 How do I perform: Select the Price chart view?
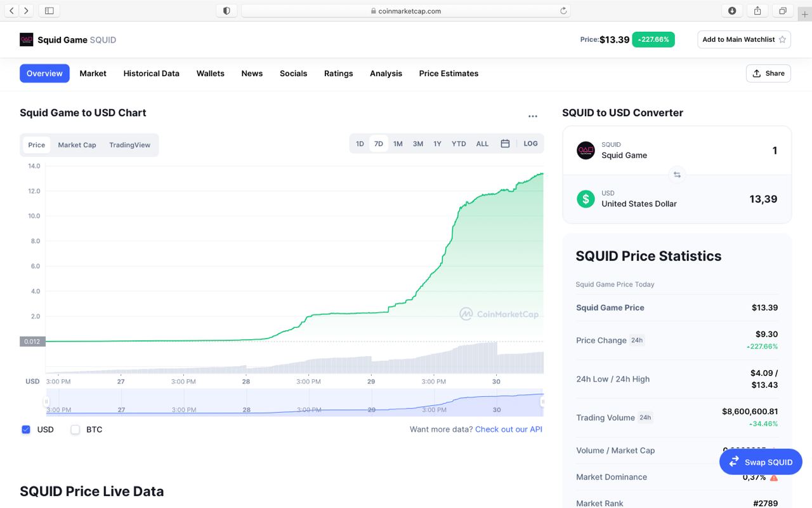point(37,145)
